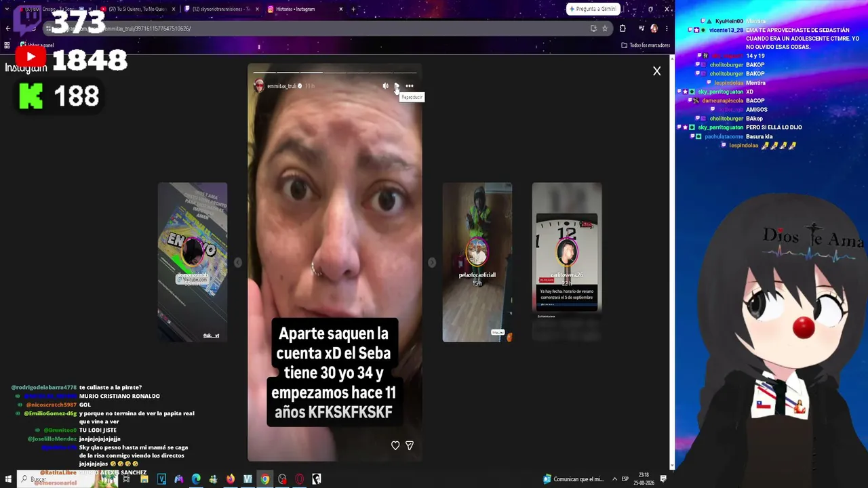Open the Chrome three-dot menu
868x488 pixels.
pos(667,28)
